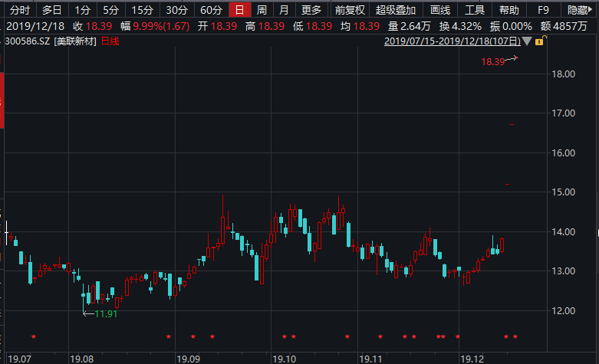Click the 19.11 date axis label
Screen dimensions: 599x364
[x=370, y=359]
